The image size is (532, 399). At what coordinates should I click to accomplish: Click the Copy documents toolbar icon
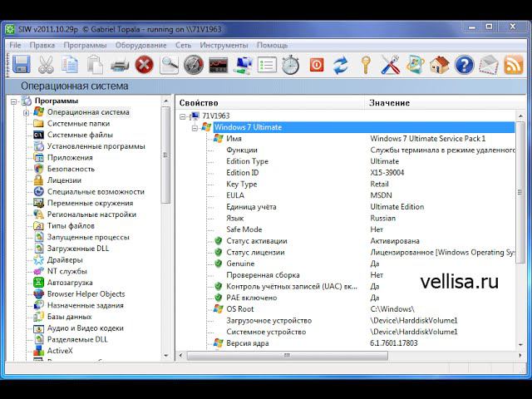tap(70, 64)
